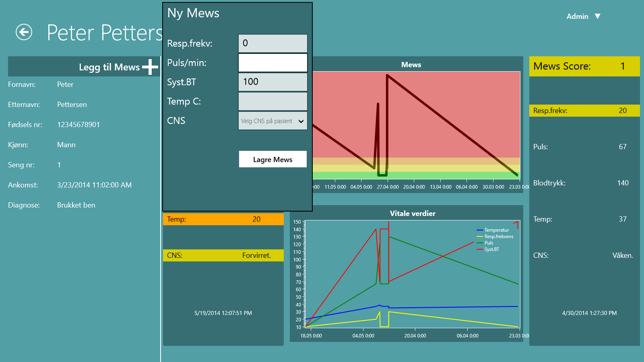Click the Fornavn value Peter
Image resolution: width=644 pixels, height=362 pixels.
pyautogui.click(x=65, y=84)
